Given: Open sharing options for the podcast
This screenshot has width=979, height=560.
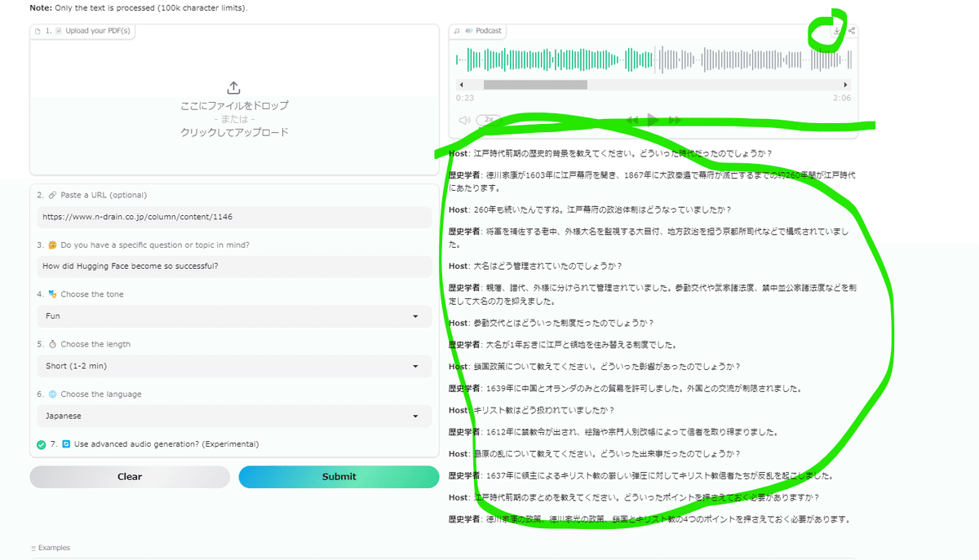Looking at the screenshot, I should (x=851, y=30).
